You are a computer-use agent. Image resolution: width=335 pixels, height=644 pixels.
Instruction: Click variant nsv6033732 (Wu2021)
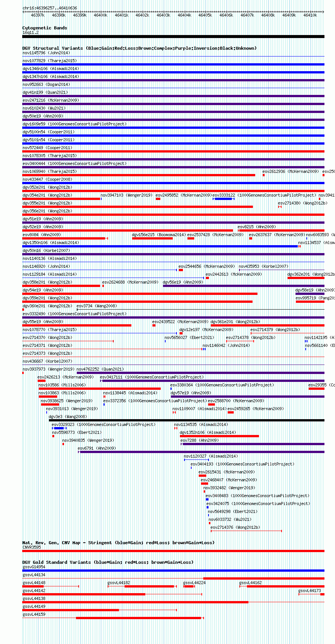coord(230,519)
